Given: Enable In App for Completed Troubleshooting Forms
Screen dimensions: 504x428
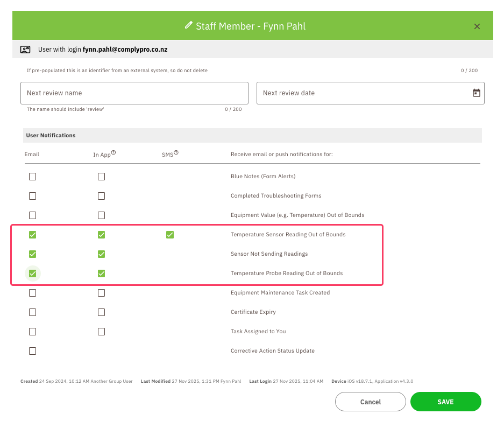Looking at the screenshot, I should (x=101, y=196).
